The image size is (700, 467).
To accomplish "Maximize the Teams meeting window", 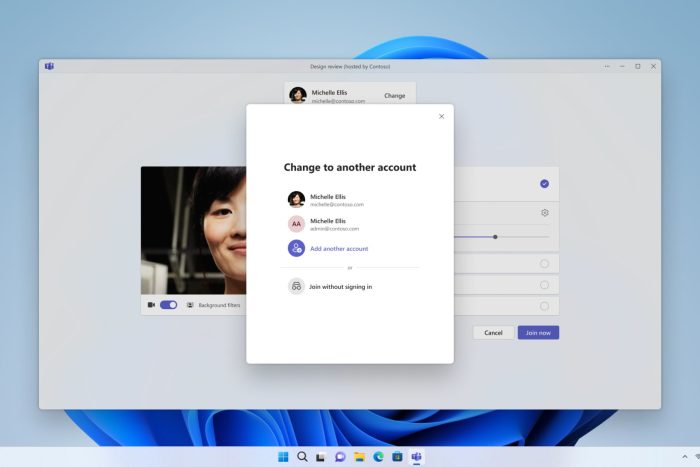I will tap(638, 66).
